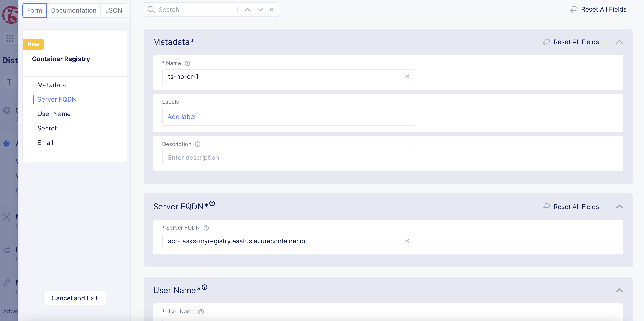The width and height of the screenshot is (644, 321).
Task: Select Secret in the Container Registry navigation
Action: tap(47, 128)
